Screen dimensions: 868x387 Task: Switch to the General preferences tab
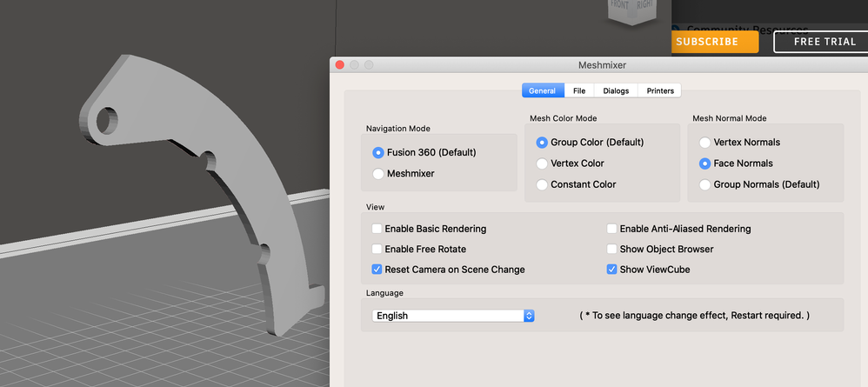coord(543,90)
